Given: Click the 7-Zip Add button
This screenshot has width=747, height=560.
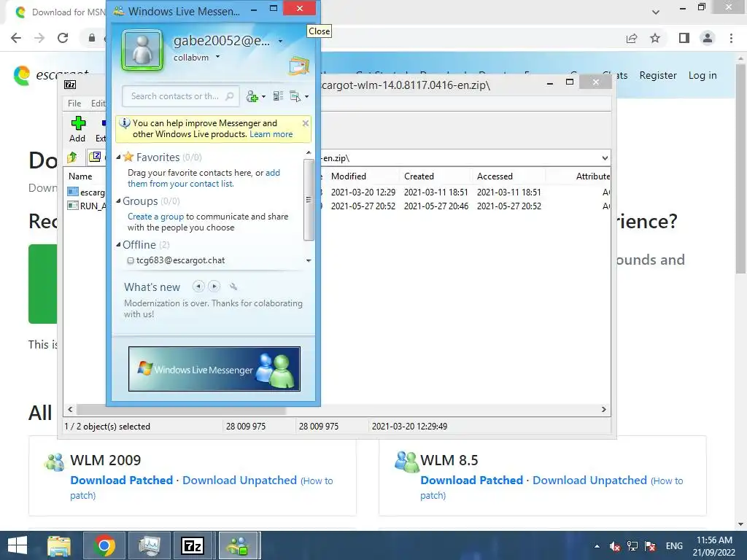Looking at the screenshot, I should coord(77,130).
